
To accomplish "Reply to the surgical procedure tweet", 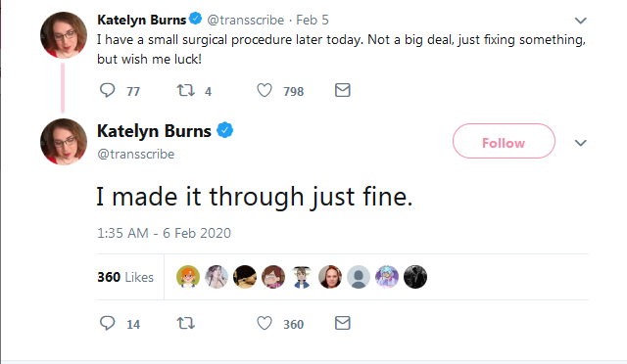I will (107, 90).
